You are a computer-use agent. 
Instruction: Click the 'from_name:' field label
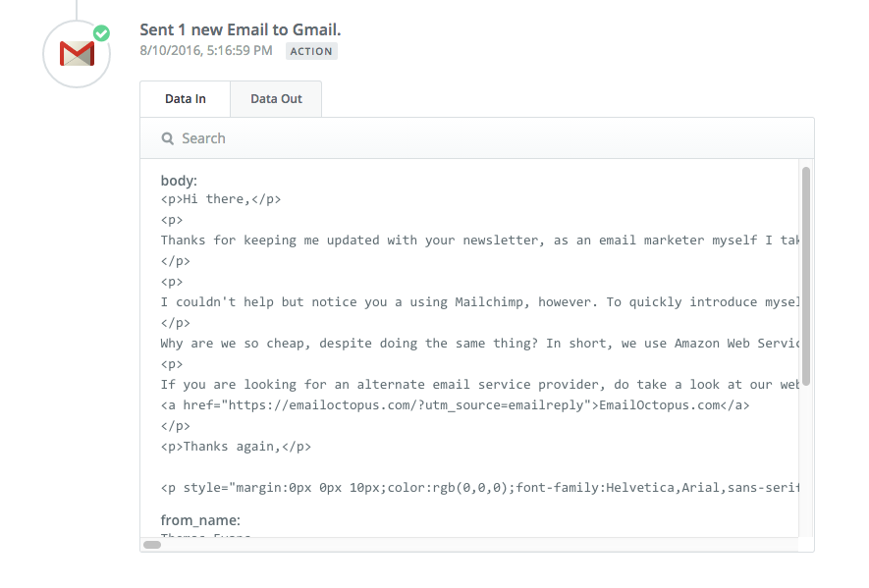pos(200,520)
